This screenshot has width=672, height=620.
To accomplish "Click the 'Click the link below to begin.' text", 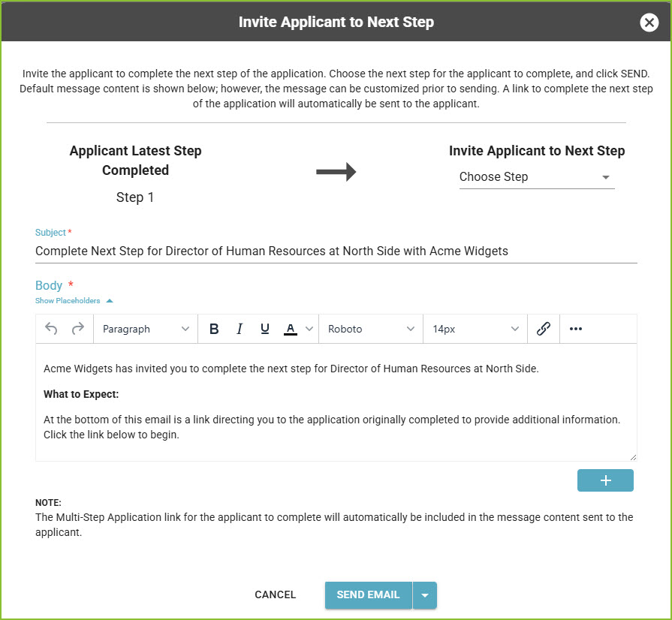I will coord(111,435).
